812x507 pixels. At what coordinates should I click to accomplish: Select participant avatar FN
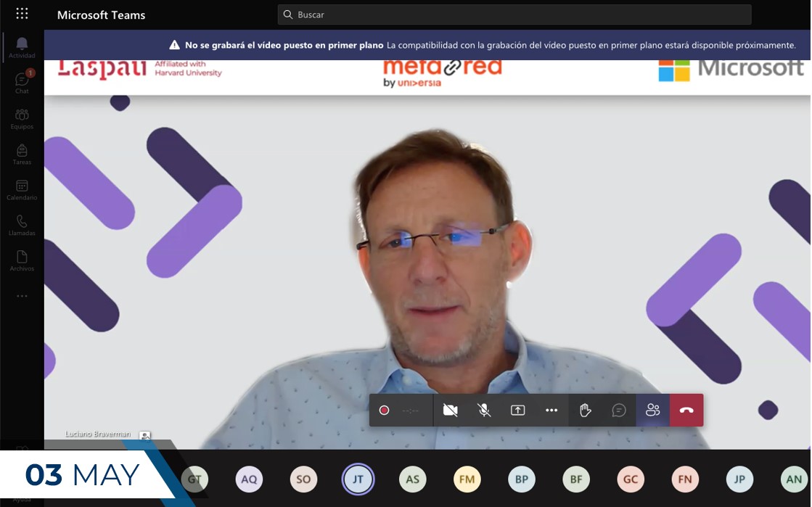click(685, 479)
